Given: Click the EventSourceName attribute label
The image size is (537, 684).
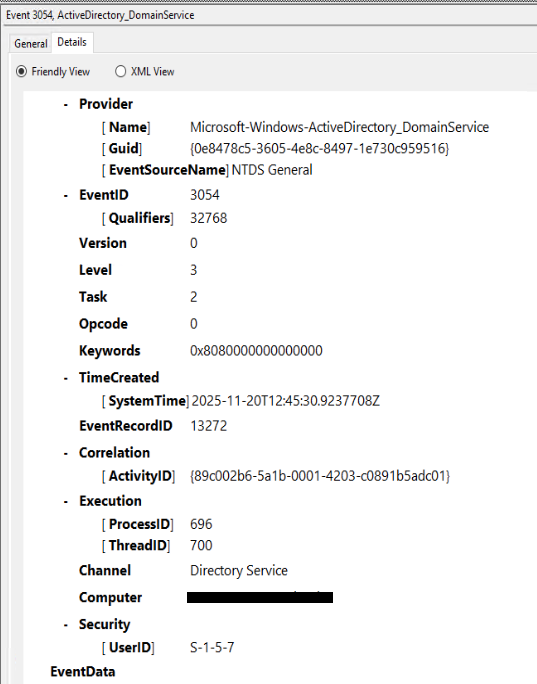Looking at the screenshot, I should [165, 170].
